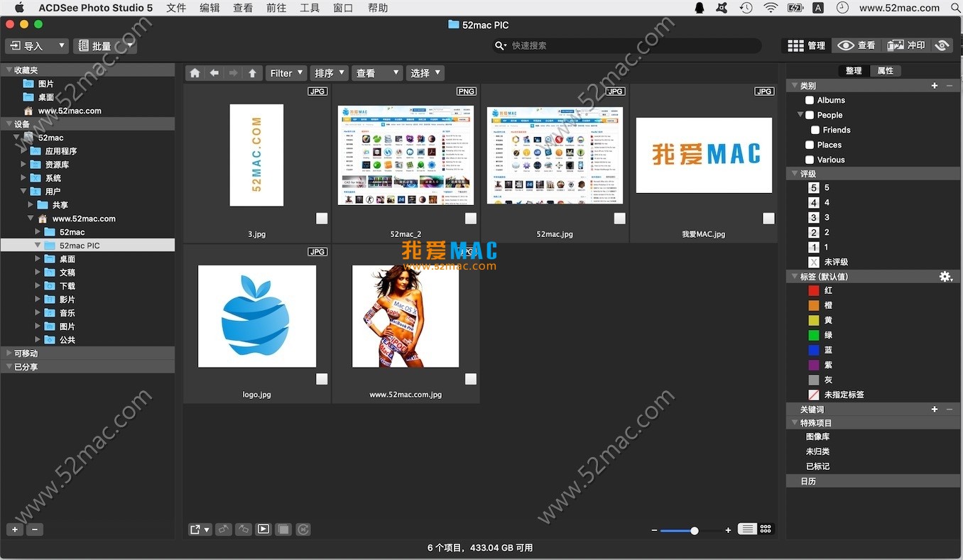The width and height of the screenshot is (963, 560).
Task: Remove category with minus icon
Action: tap(950, 86)
